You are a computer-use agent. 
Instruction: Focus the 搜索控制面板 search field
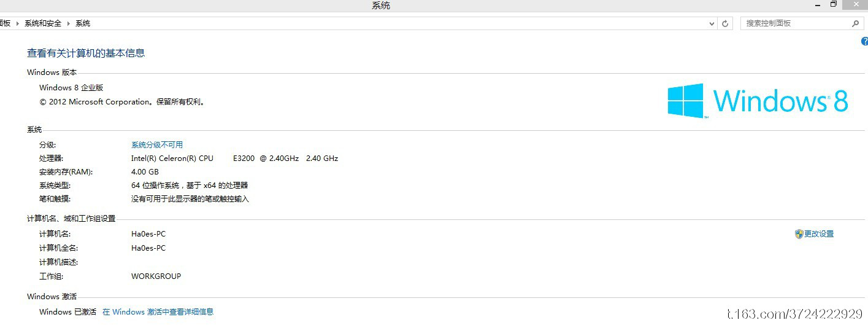796,23
